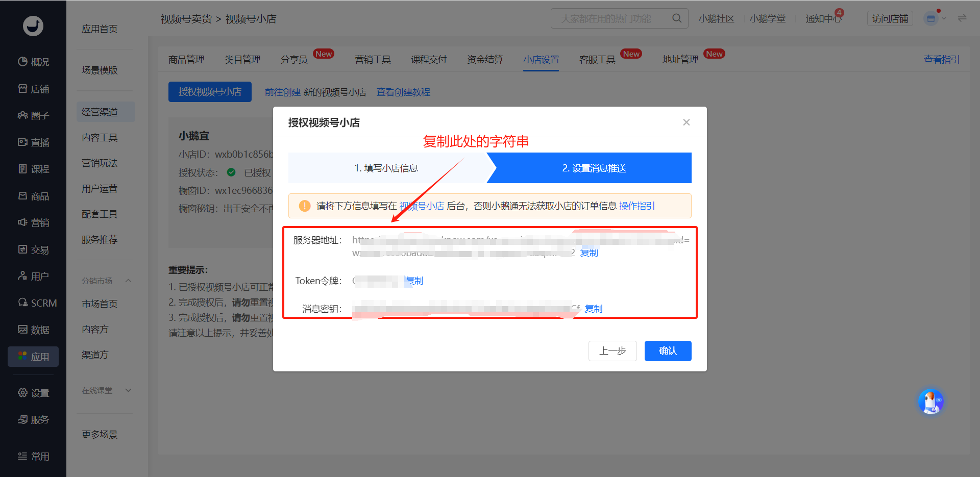Go to step 1 填写小店信息
The width and height of the screenshot is (980, 477).
387,168
